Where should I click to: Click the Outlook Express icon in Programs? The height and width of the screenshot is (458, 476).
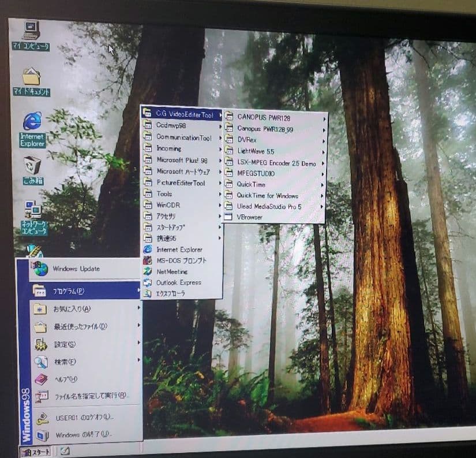148,282
